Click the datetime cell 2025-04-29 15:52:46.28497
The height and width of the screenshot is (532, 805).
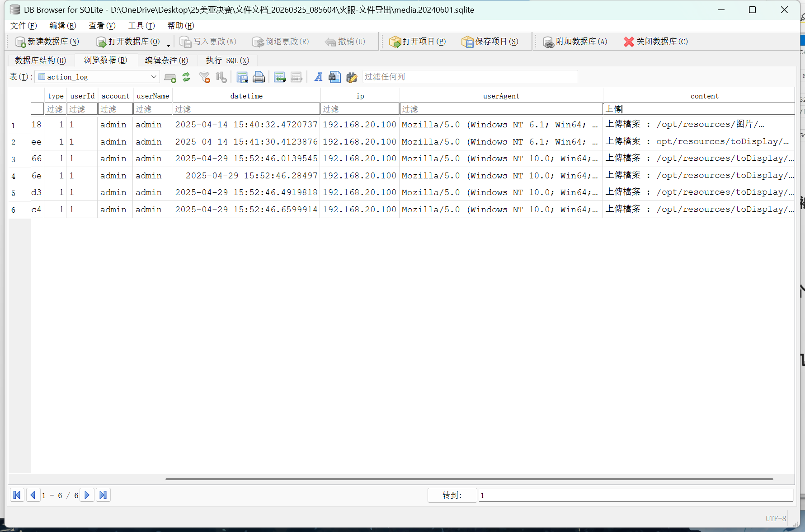(246, 176)
